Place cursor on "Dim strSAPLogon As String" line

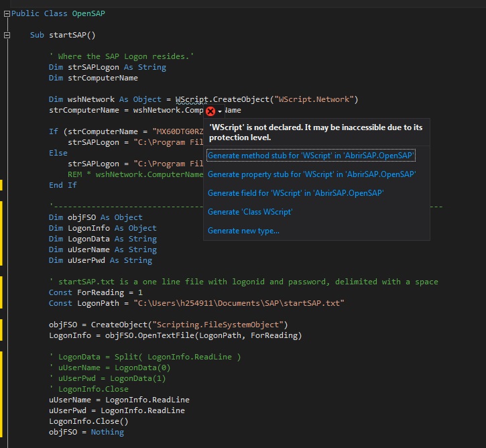(x=107, y=67)
